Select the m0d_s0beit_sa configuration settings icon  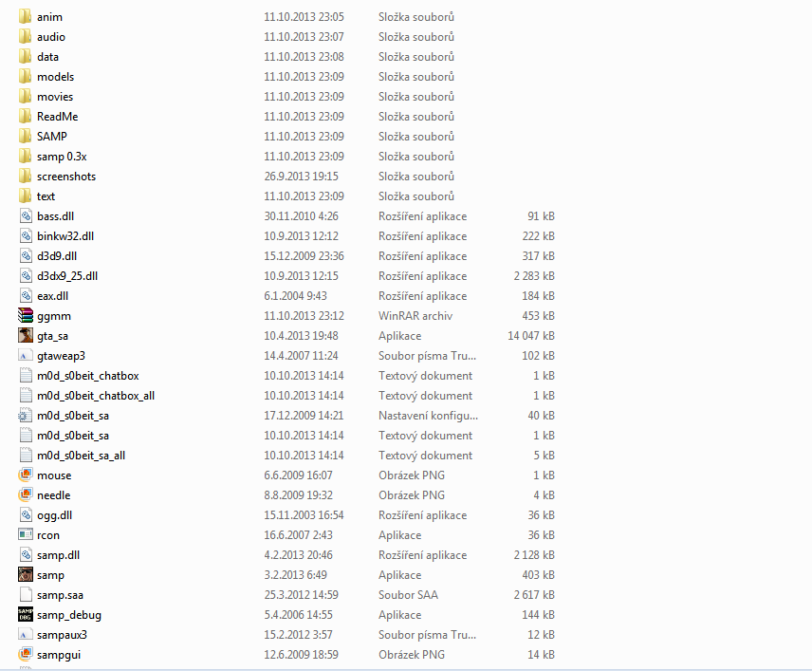(26, 416)
